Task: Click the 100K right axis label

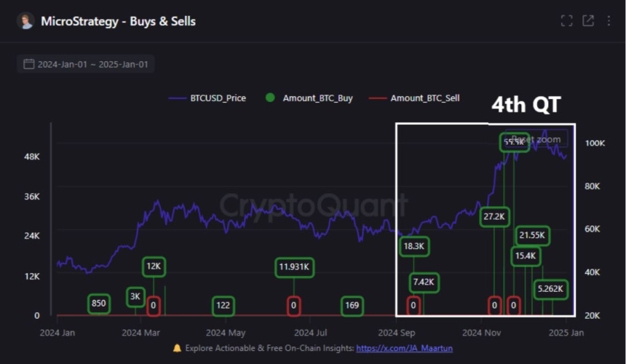Action: pos(595,143)
